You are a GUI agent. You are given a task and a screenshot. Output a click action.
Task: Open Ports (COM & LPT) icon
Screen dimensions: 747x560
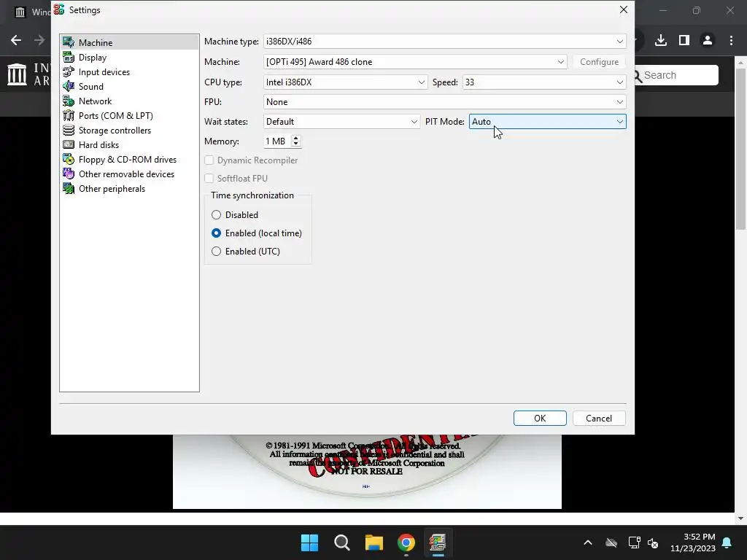69,116
